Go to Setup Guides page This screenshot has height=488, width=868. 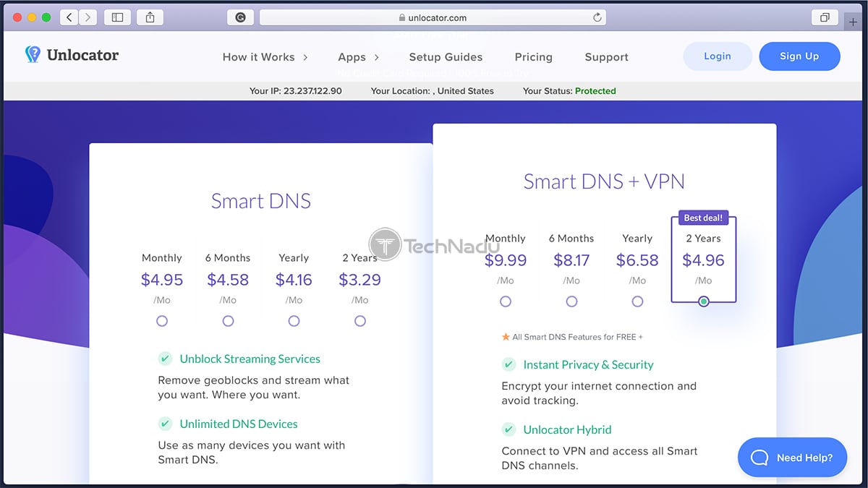[446, 57]
